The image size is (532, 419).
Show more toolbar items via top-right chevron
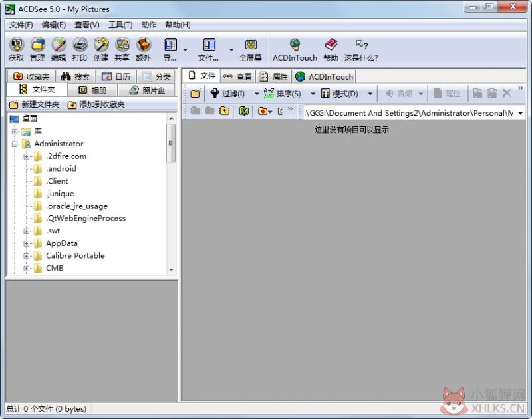(521, 88)
